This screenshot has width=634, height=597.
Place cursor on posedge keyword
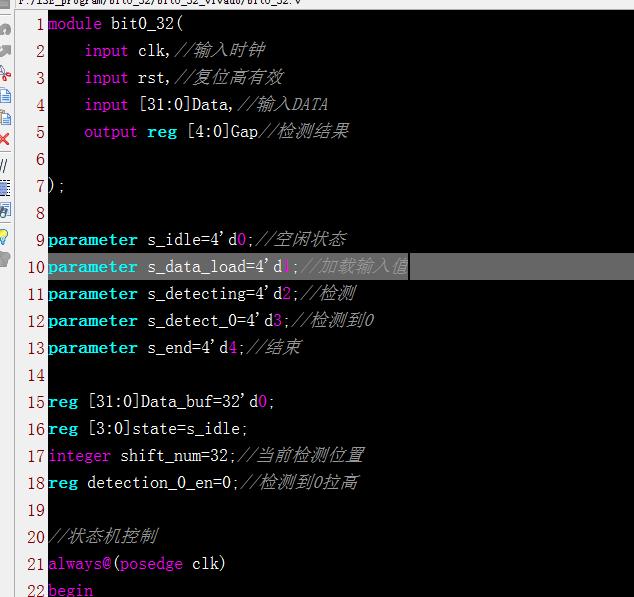(153, 564)
